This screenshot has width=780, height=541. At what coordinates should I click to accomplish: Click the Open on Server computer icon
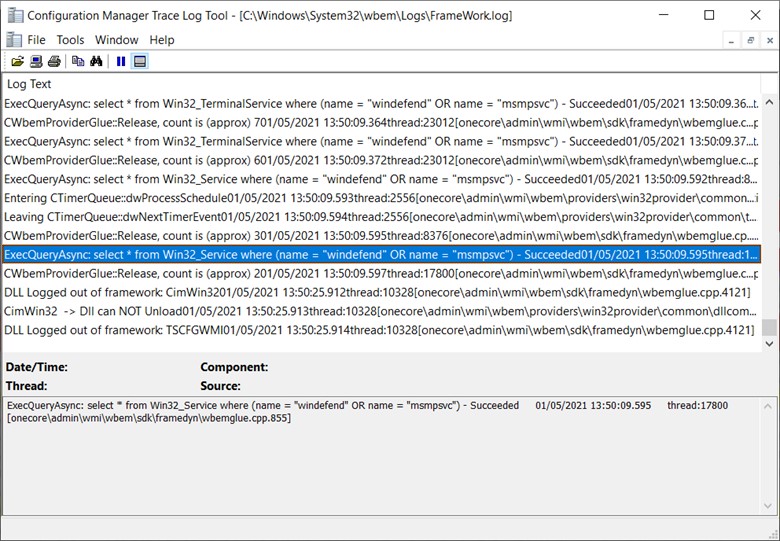pyautogui.click(x=36, y=61)
